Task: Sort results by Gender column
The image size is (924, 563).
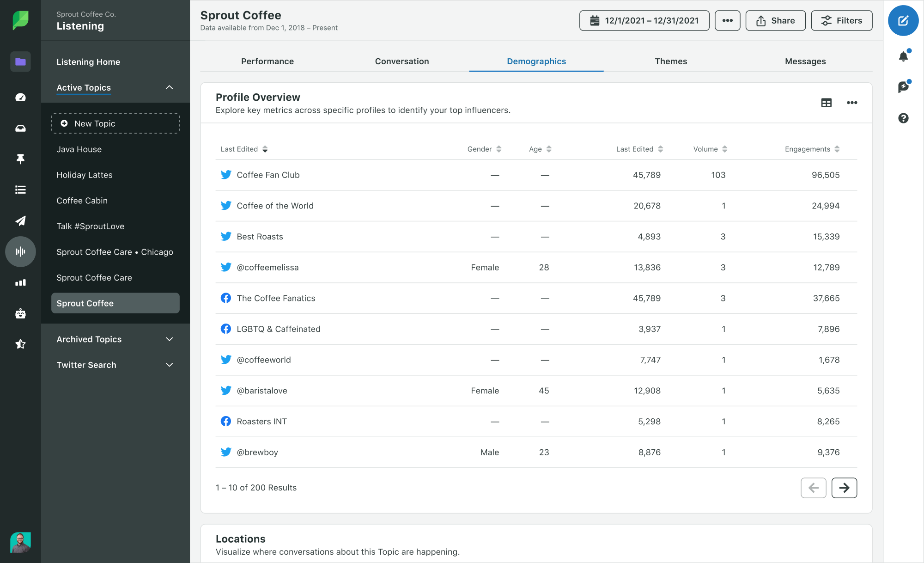Action: click(484, 148)
